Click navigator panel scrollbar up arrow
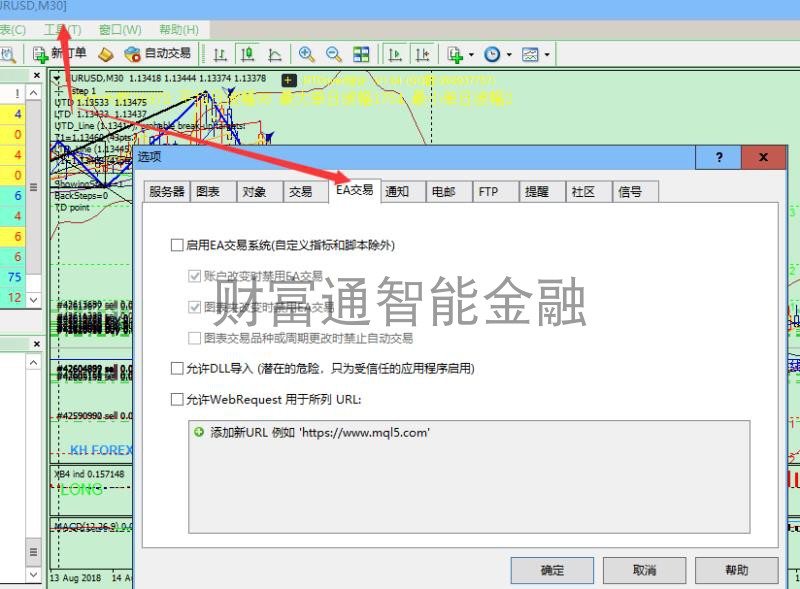Screen dimensions: 800x589 (x=33, y=362)
